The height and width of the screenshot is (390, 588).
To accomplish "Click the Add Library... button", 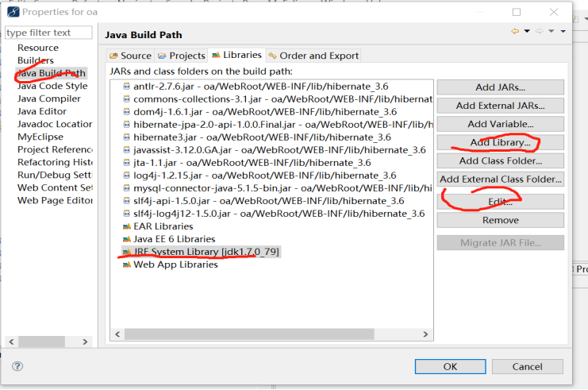I will 500,142.
